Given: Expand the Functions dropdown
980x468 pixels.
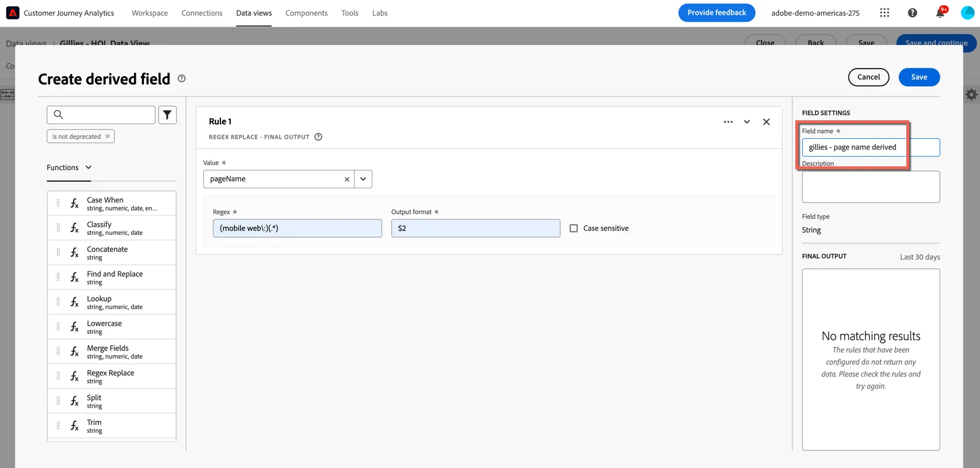Looking at the screenshot, I should pos(69,168).
